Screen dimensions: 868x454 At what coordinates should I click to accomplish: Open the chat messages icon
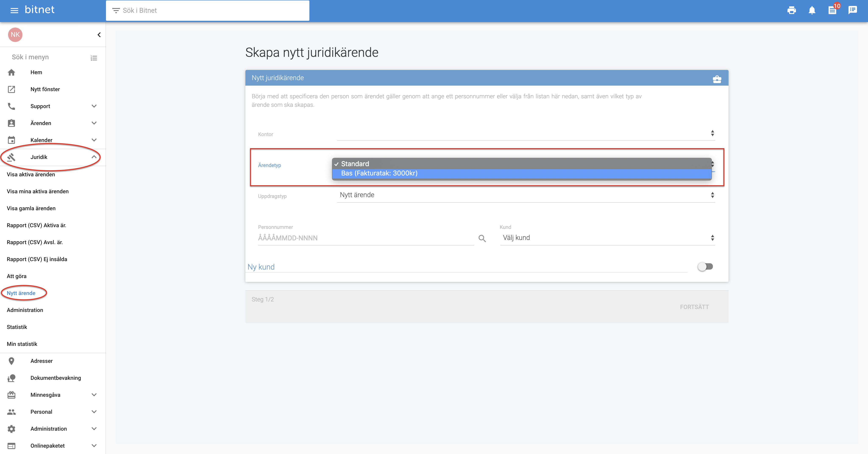coord(853,10)
